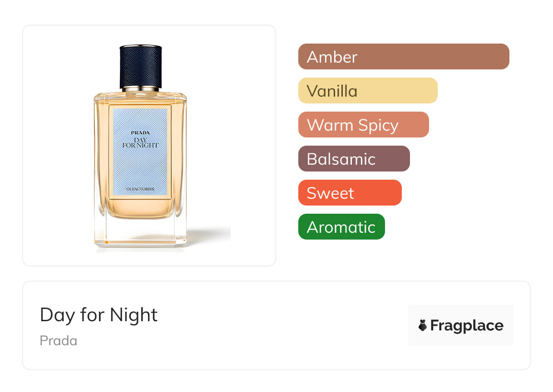The image size is (553, 392).
Task: Select the Amber accord bar
Action: 404,57
